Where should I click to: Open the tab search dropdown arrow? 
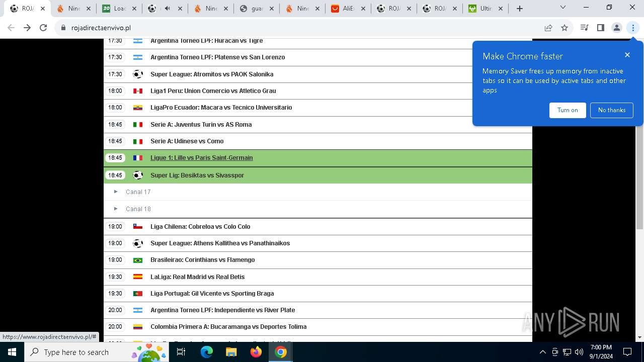point(563,7)
